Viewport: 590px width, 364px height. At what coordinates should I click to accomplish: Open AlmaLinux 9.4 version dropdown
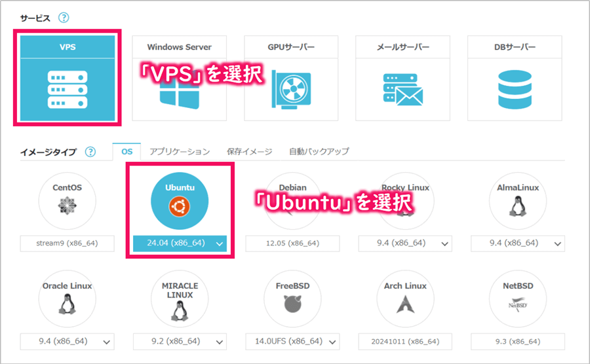point(518,244)
